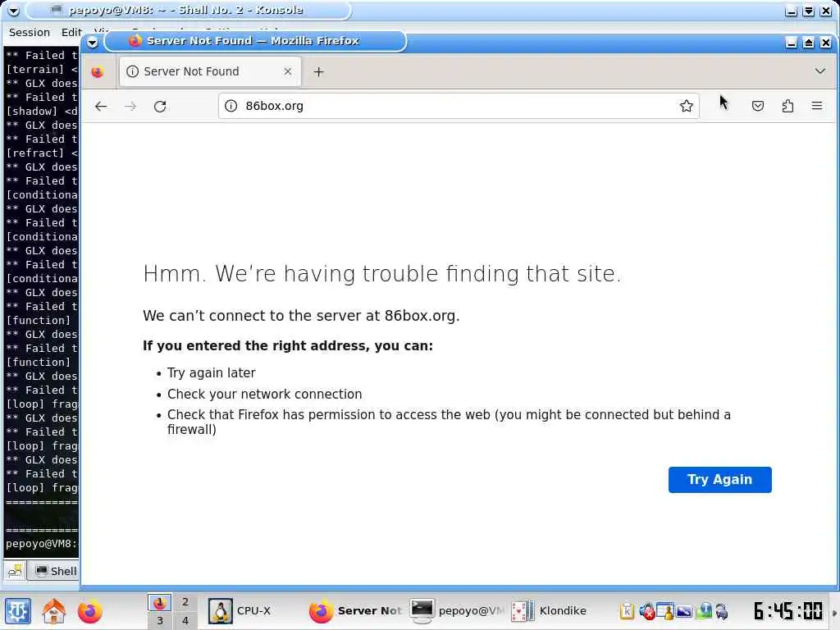
Task: Activate CPU-X in the taskbar
Action: point(252,611)
